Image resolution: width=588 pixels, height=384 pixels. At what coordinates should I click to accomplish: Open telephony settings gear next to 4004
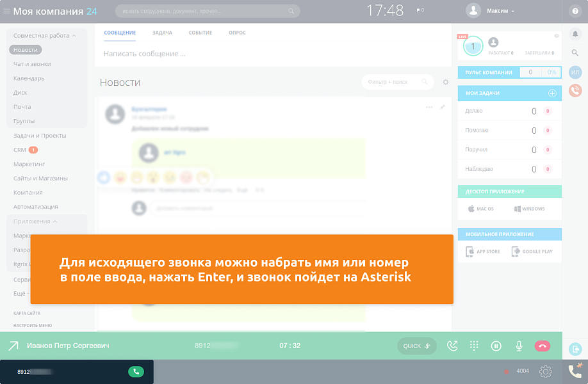tap(546, 371)
